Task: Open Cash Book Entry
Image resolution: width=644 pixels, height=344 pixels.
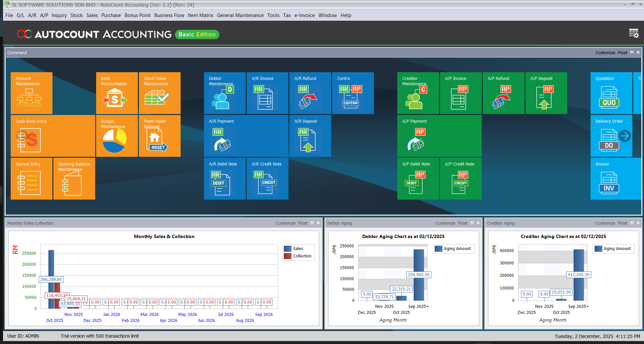Action: [x=52, y=136]
